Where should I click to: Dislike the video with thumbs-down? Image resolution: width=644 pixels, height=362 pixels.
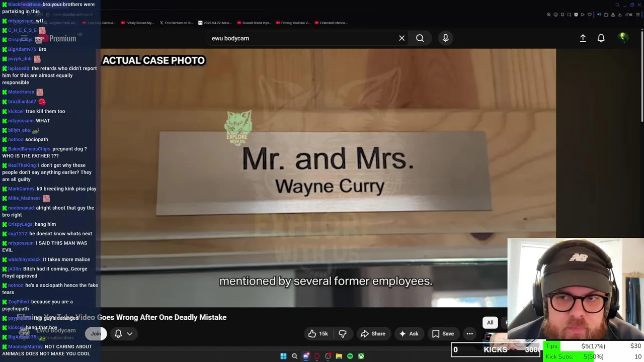pos(343,333)
